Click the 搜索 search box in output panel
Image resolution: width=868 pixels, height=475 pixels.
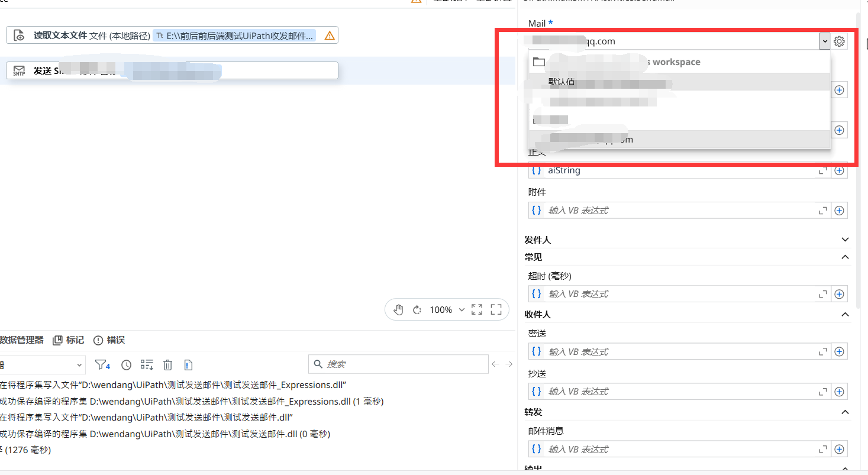(x=398, y=364)
